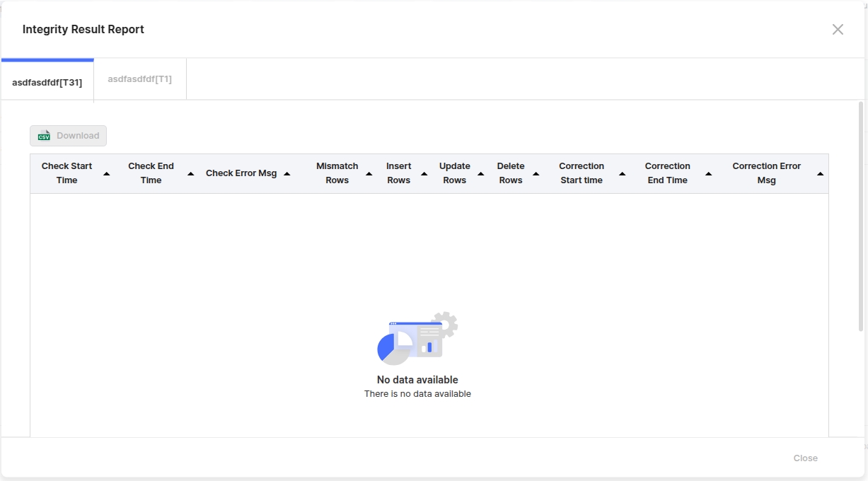
Task: Click the Download button label
Action: [x=78, y=136]
